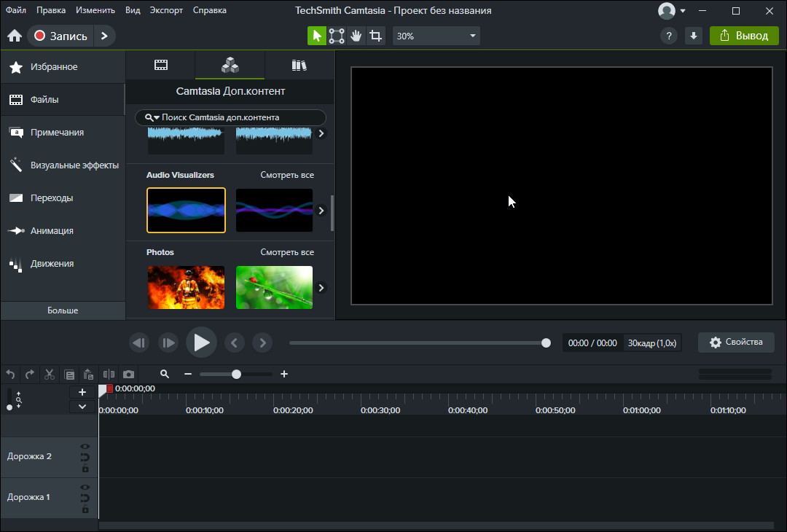The width and height of the screenshot is (787, 532).
Task: Redo the action in timeline toolbar
Action: point(30,375)
